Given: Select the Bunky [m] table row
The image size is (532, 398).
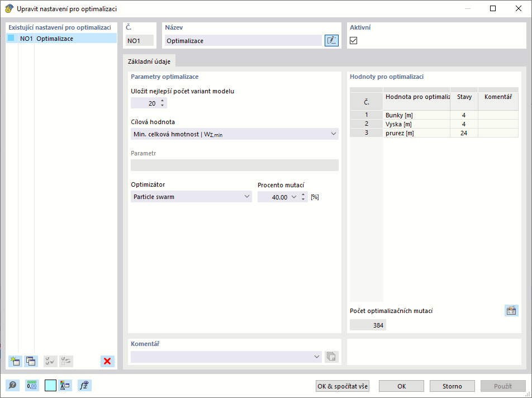Looking at the screenshot, I should pos(434,115).
